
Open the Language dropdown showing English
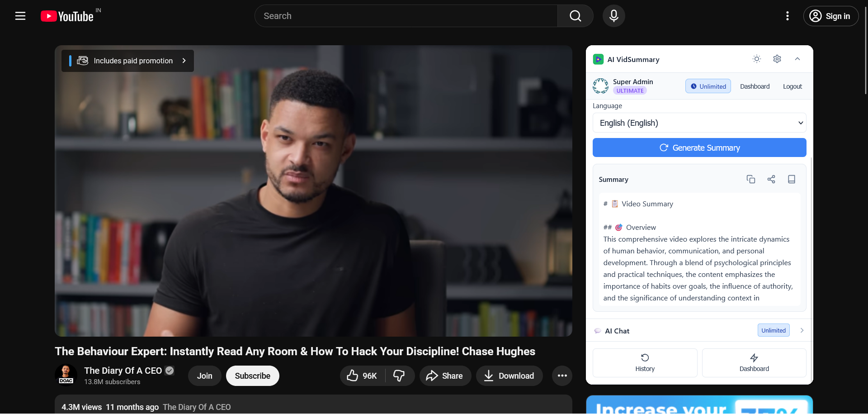point(699,123)
